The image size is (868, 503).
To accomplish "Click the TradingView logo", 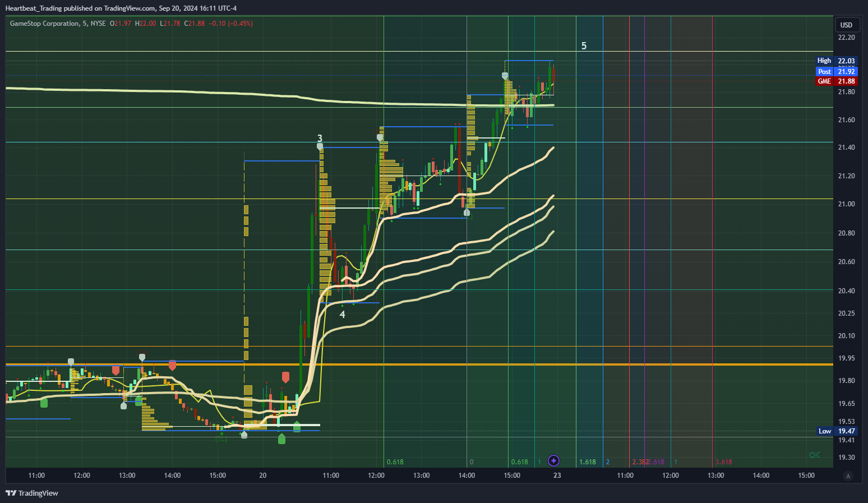I will point(32,493).
